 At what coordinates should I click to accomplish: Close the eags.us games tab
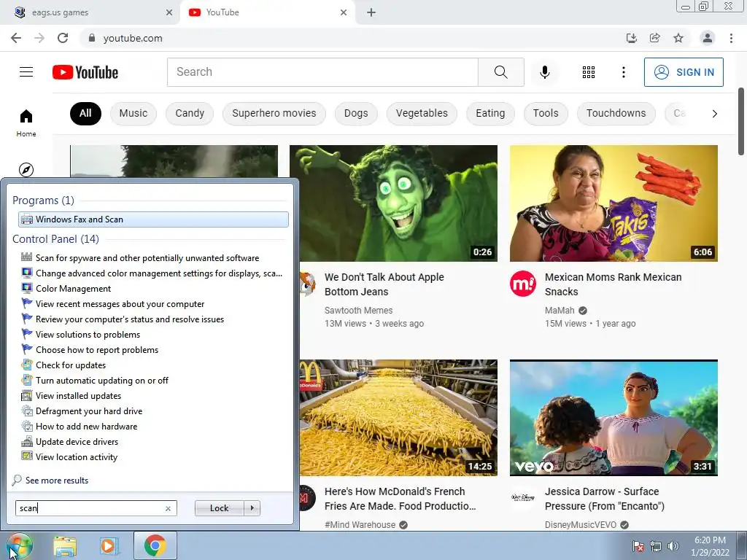[169, 12]
